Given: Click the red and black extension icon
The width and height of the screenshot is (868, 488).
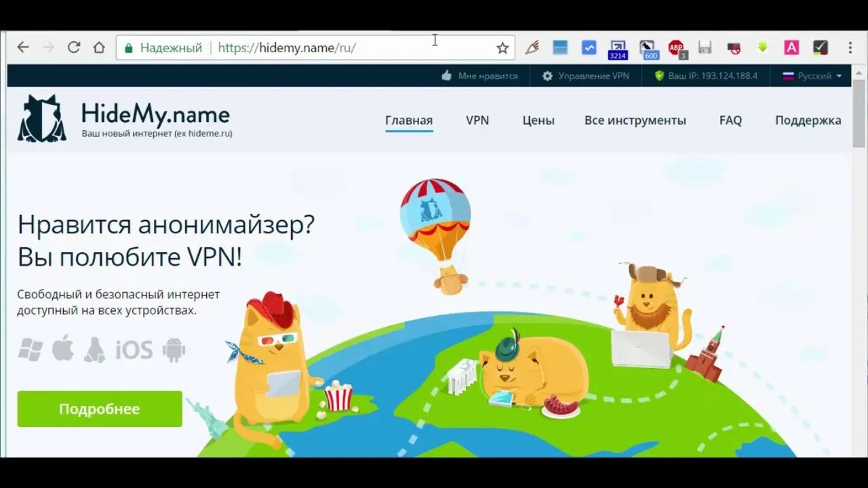Looking at the screenshot, I should click(x=734, y=48).
